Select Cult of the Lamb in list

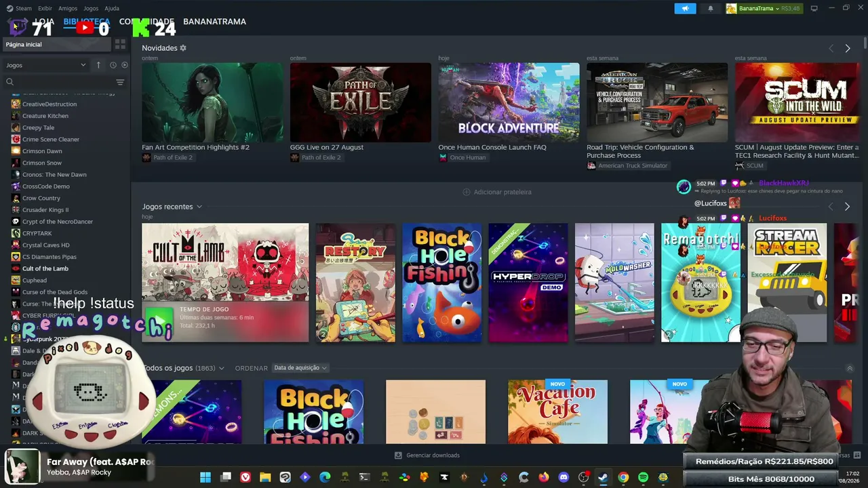click(45, 268)
